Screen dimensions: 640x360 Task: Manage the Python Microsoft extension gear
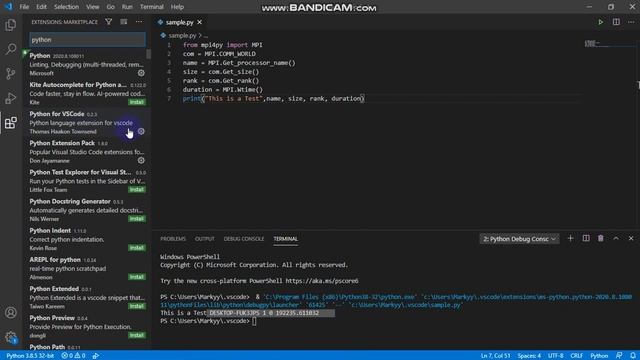point(141,73)
